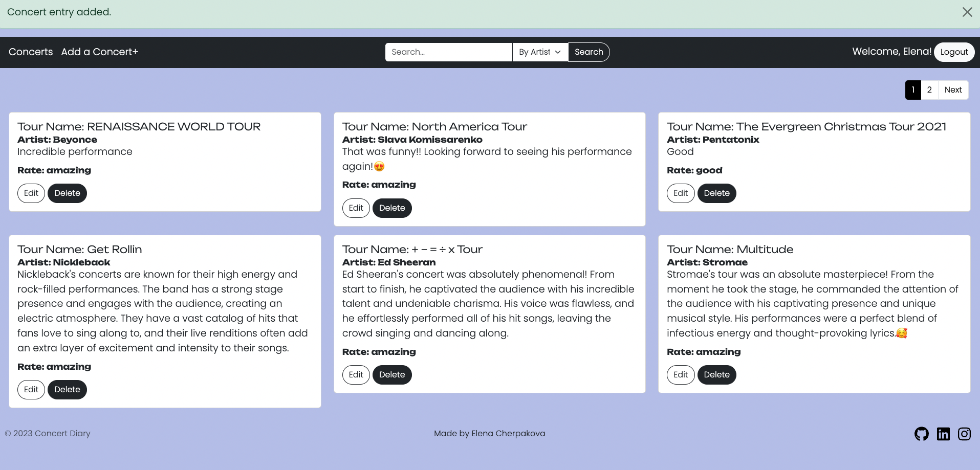
Task: Select pagination page 1
Action: click(x=913, y=90)
